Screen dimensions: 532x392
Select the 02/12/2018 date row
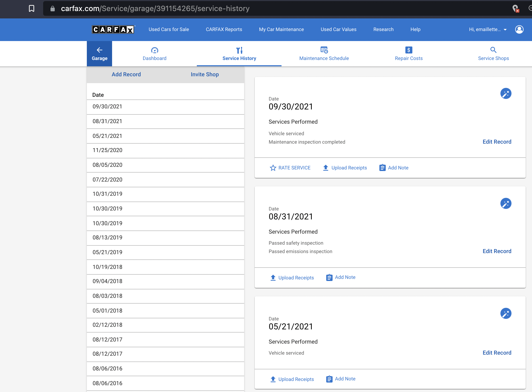tap(165, 325)
